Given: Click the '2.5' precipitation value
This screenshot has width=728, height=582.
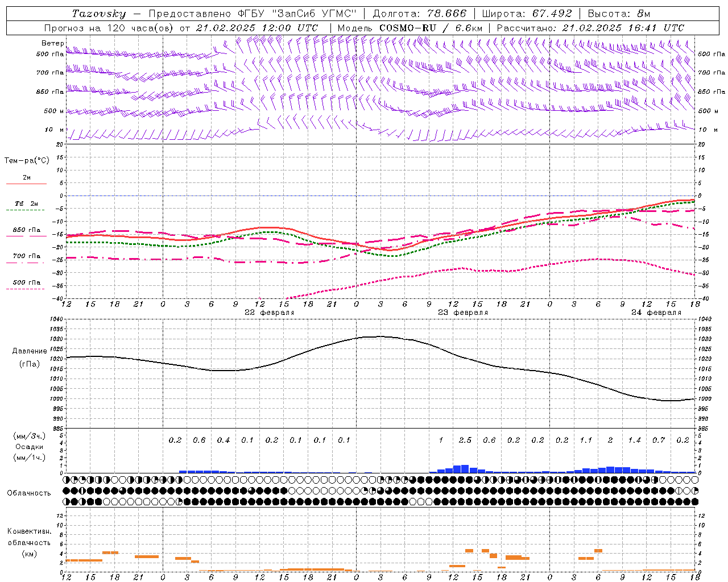Looking at the screenshot, I should point(465,440).
